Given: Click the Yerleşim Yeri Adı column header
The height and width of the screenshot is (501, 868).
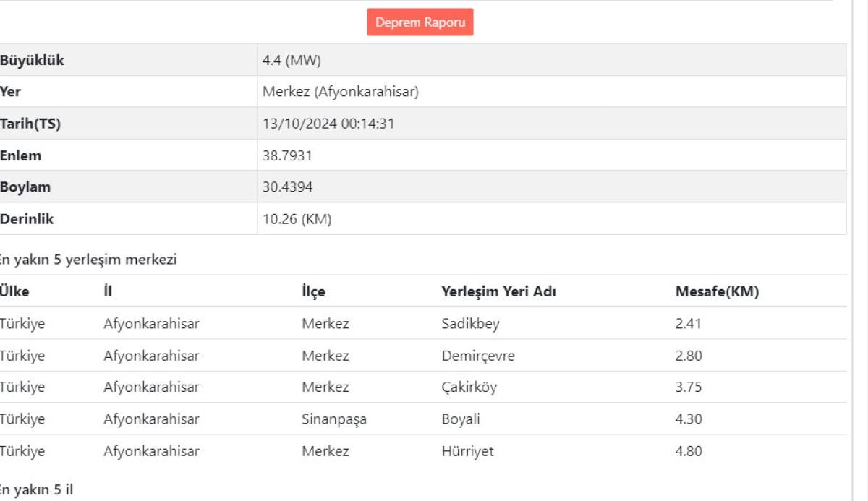Looking at the screenshot, I should pyautogui.click(x=498, y=292).
